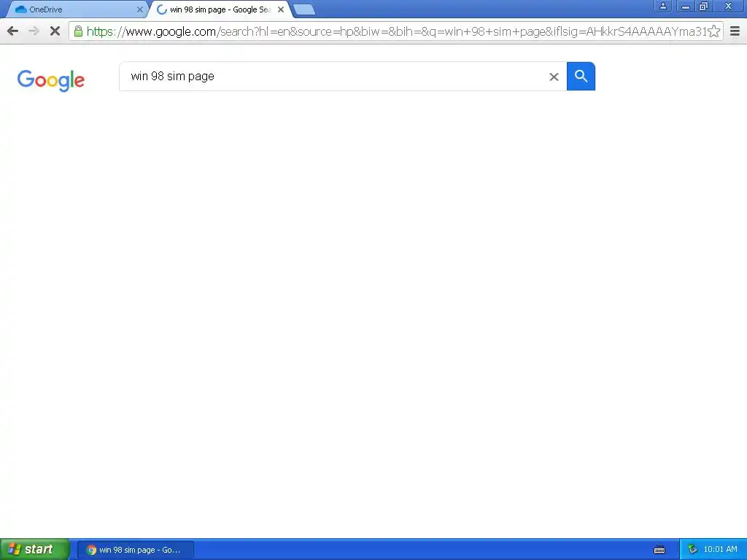Switch to the OneDrive tab

(x=76, y=9)
